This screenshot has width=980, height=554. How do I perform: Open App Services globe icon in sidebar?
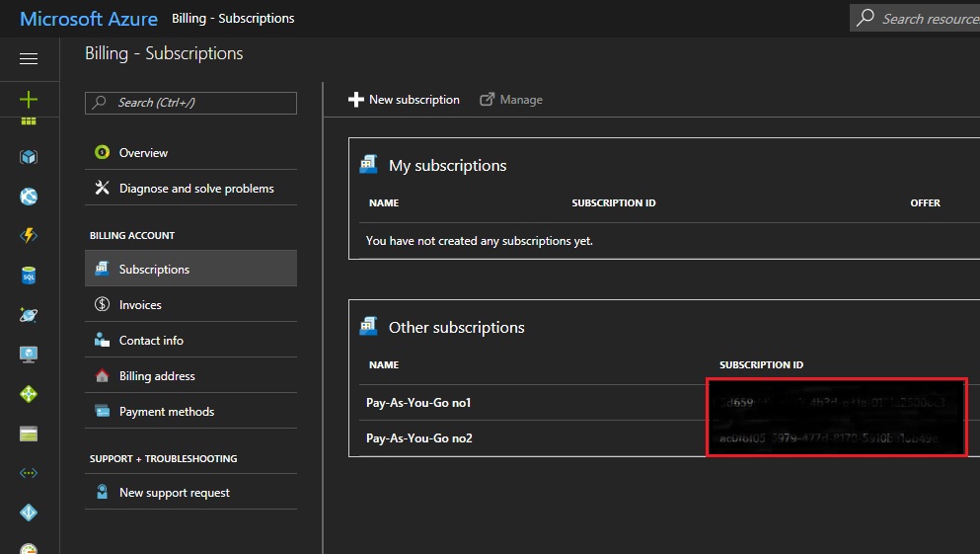pos(29,197)
